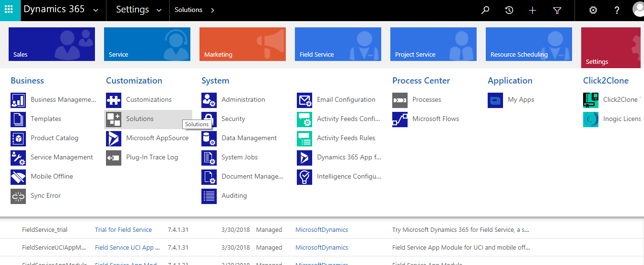Click the Solutions icon under Customization
The height and width of the screenshot is (265, 644).
click(x=114, y=120)
